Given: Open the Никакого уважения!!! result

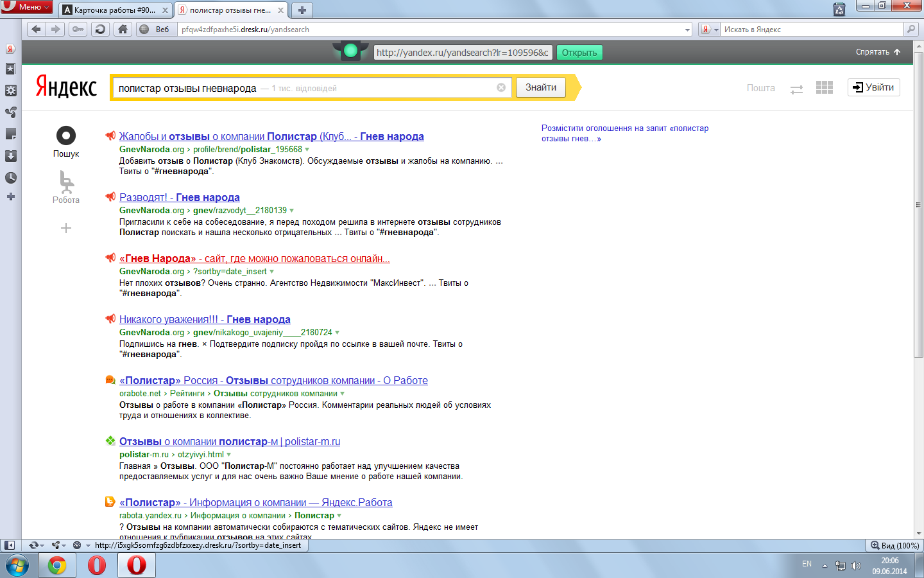Looking at the screenshot, I should [x=205, y=319].
